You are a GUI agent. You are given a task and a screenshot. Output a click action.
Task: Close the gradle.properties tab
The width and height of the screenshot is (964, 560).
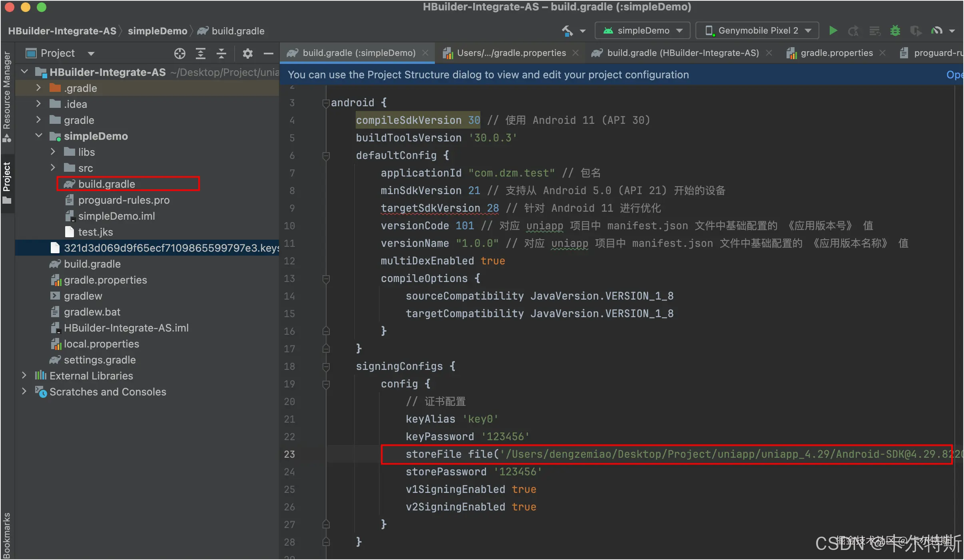882,53
